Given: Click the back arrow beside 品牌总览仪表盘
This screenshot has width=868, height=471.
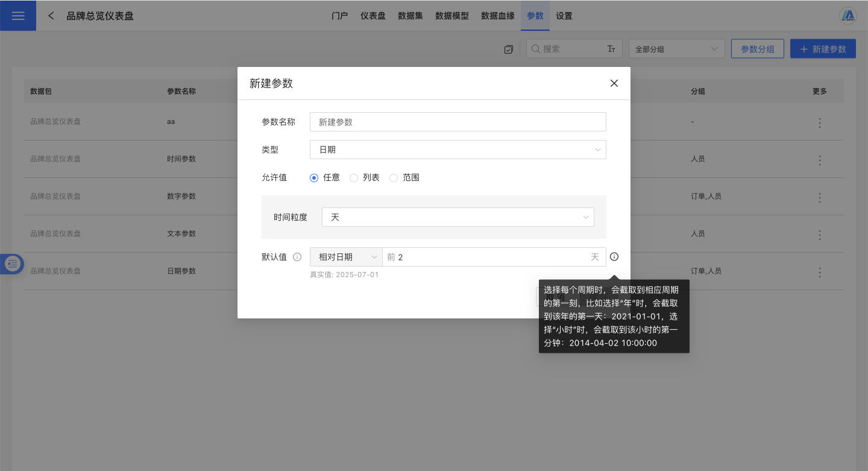Looking at the screenshot, I should 51,16.
